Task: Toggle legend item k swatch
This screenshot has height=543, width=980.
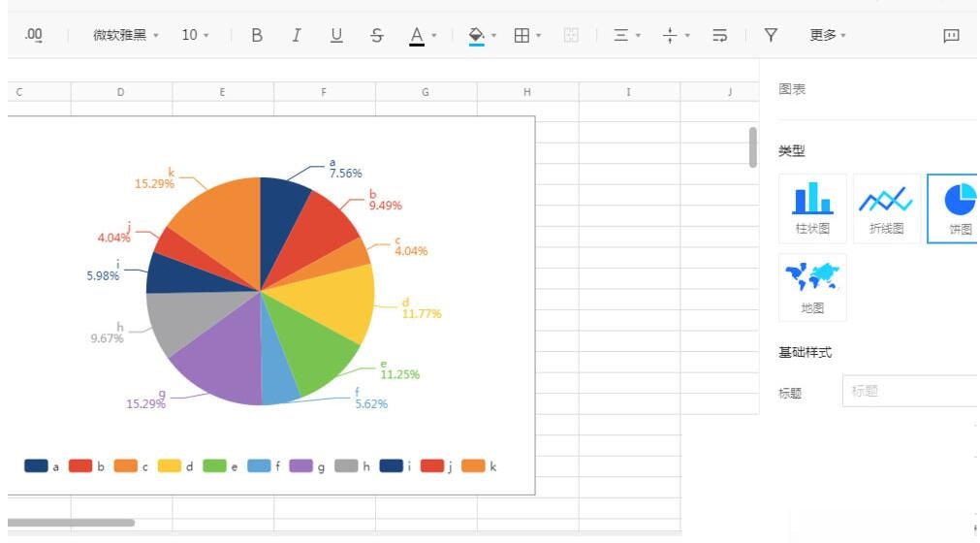Action: click(473, 466)
